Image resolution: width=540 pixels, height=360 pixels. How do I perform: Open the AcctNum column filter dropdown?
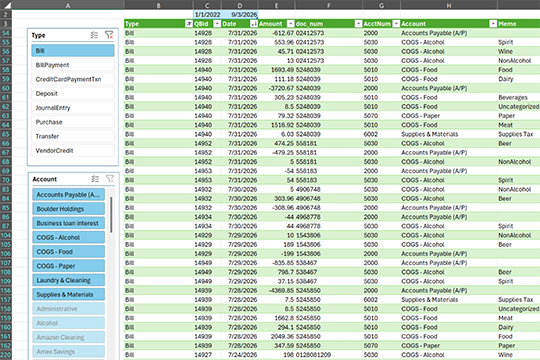[396, 24]
